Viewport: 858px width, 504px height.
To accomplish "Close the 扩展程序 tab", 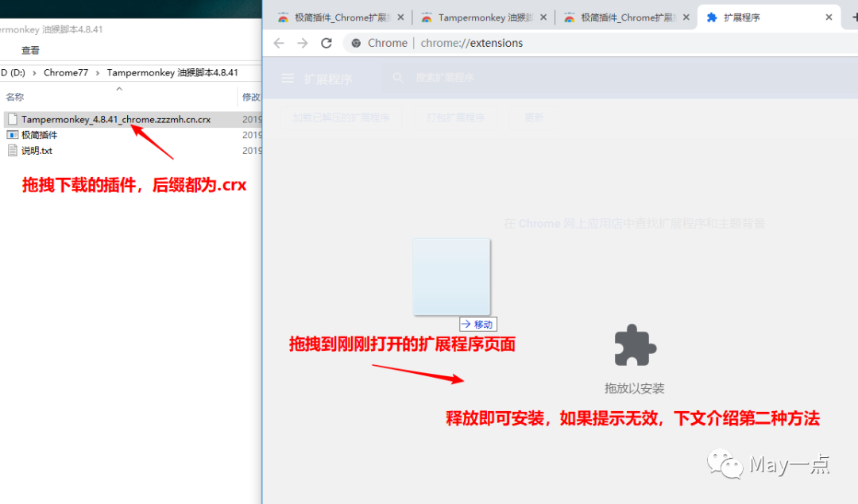I will (829, 17).
